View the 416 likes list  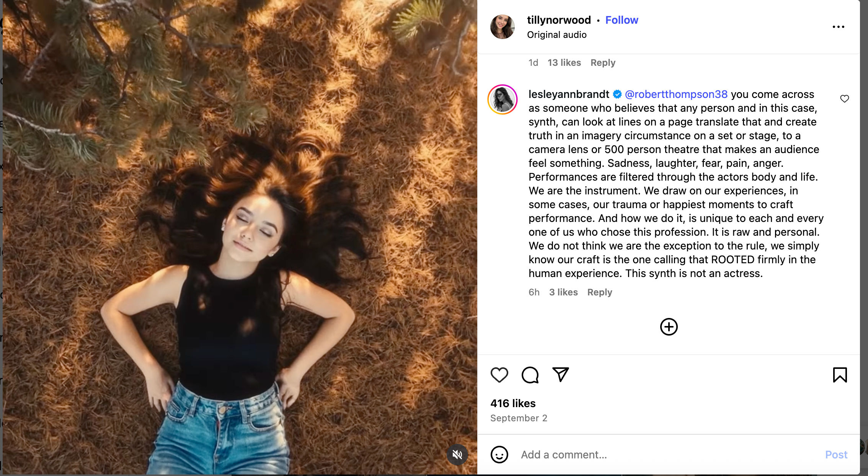pos(513,403)
